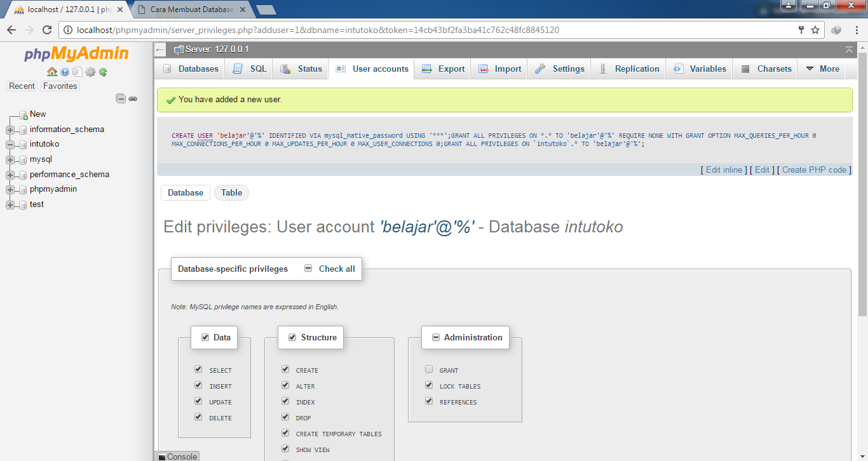Toggle the DELETE privilege checkbox

pyautogui.click(x=198, y=417)
